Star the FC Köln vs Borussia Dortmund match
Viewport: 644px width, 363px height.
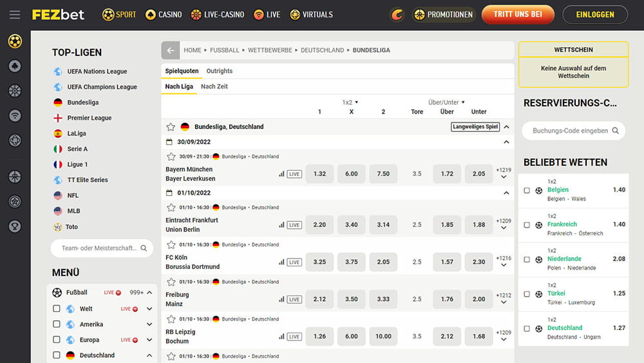click(171, 244)
